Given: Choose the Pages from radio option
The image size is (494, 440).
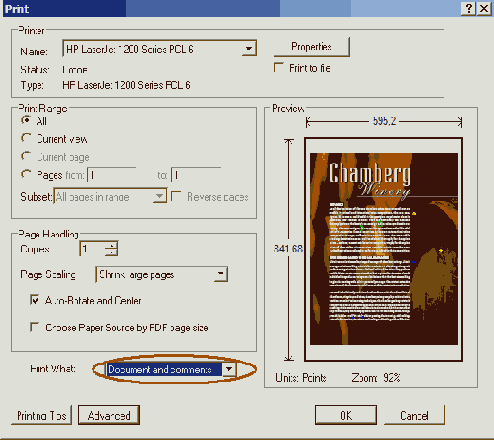Looking at the screenshot, I should tap(26, 174).
